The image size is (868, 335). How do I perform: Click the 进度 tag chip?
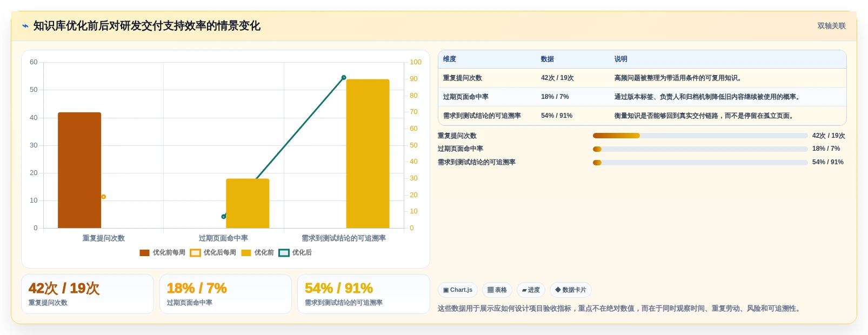(x=531, y=290)
